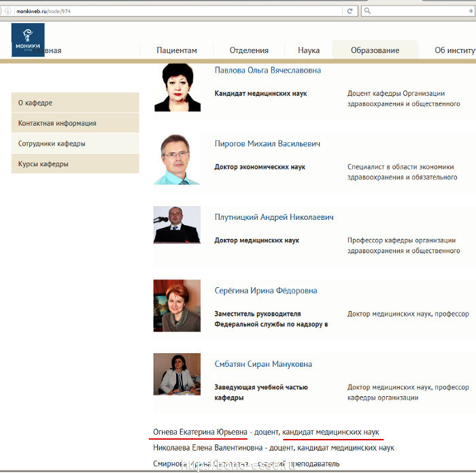Click text Профессор кафедры организации здравоохранения
Screen dimensions: 476x473
404,246
